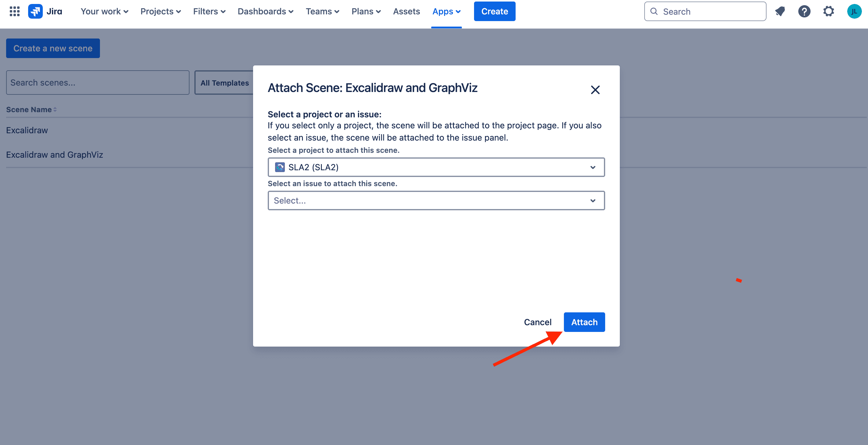The image size is (868, 445).
Task: Expand the Filters menu
Action: point(209,11)
